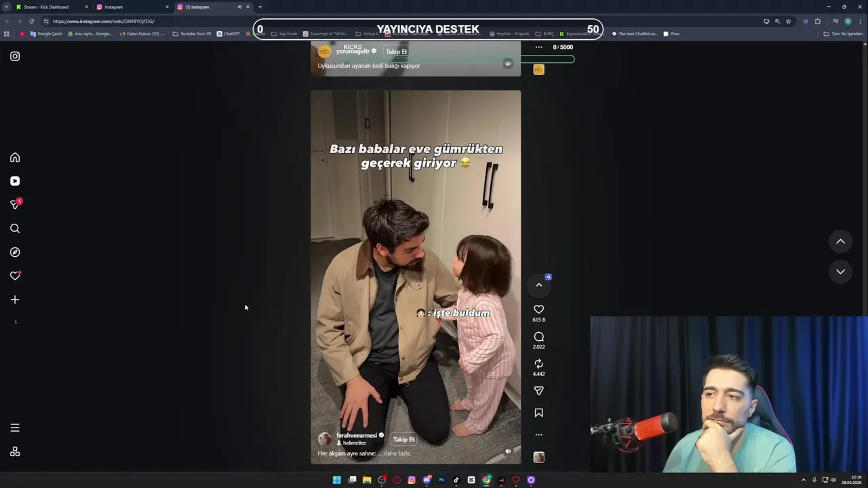The width and height of the screenshot is (868, 488).
Task: Open the three-dot options beside the reel
Action: (539, 434)
